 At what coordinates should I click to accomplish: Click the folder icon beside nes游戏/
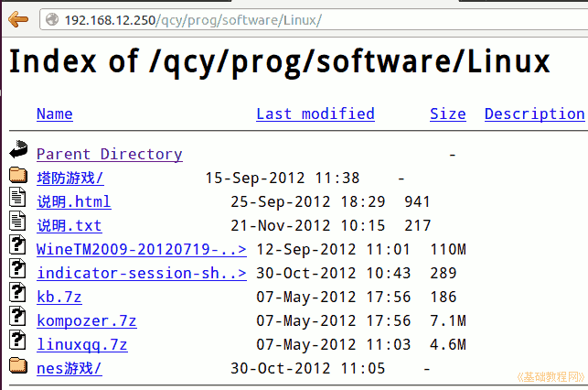coord(18,365)
